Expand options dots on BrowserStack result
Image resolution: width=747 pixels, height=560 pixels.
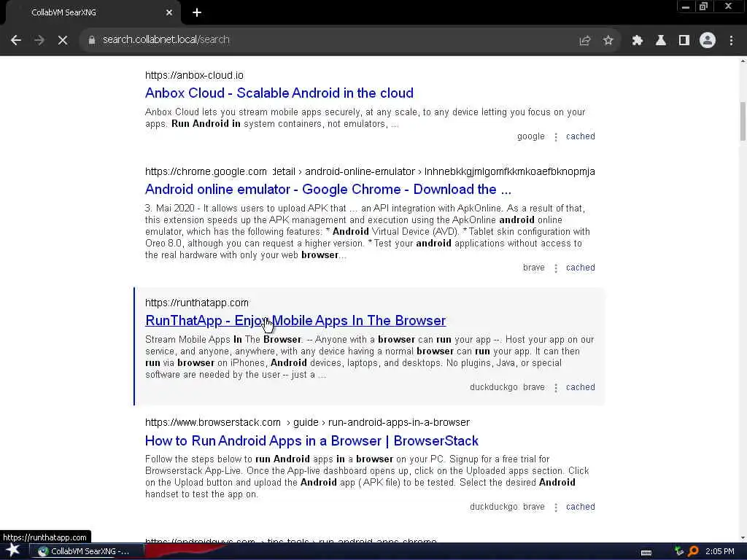555,507
